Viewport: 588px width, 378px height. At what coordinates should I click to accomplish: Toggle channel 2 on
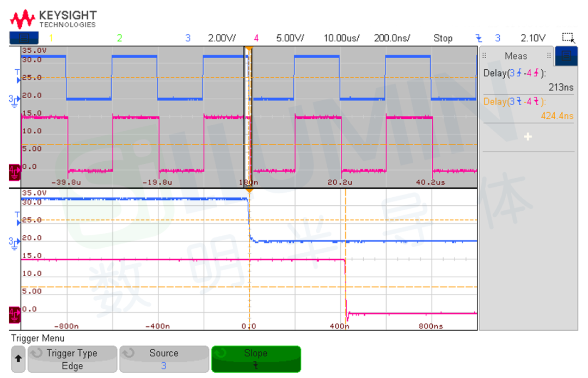(119, 38)
